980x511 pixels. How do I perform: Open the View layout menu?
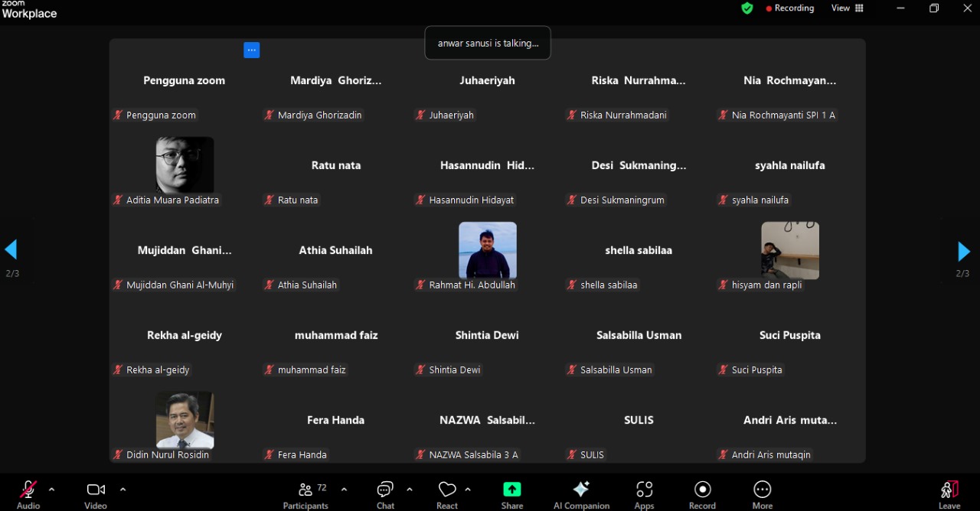(x=848, y=8)
